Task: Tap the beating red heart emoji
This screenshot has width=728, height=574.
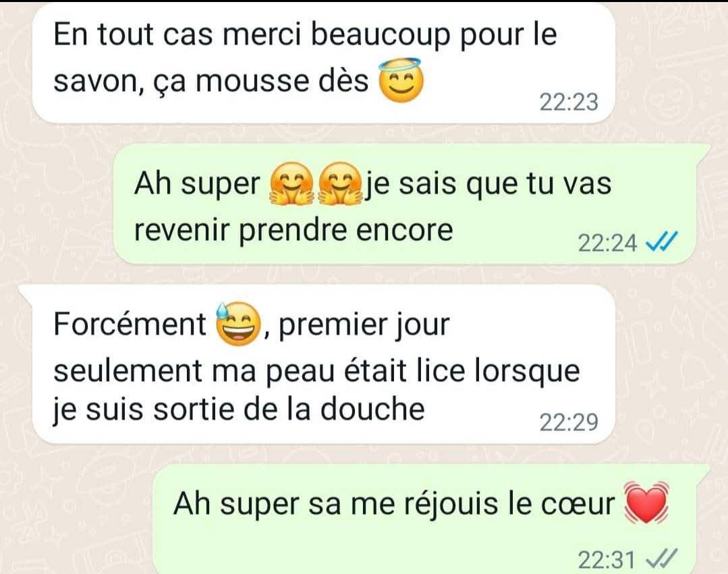Action: [646, 503]
